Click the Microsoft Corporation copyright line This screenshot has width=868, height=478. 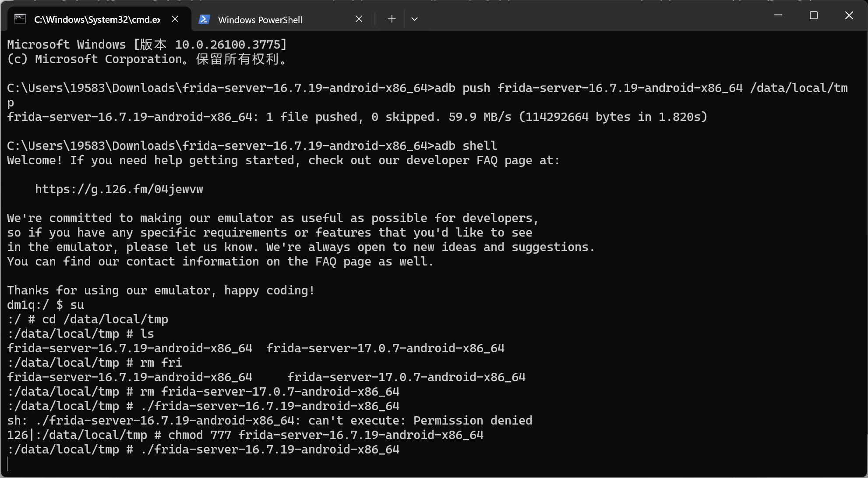(147, 59)
